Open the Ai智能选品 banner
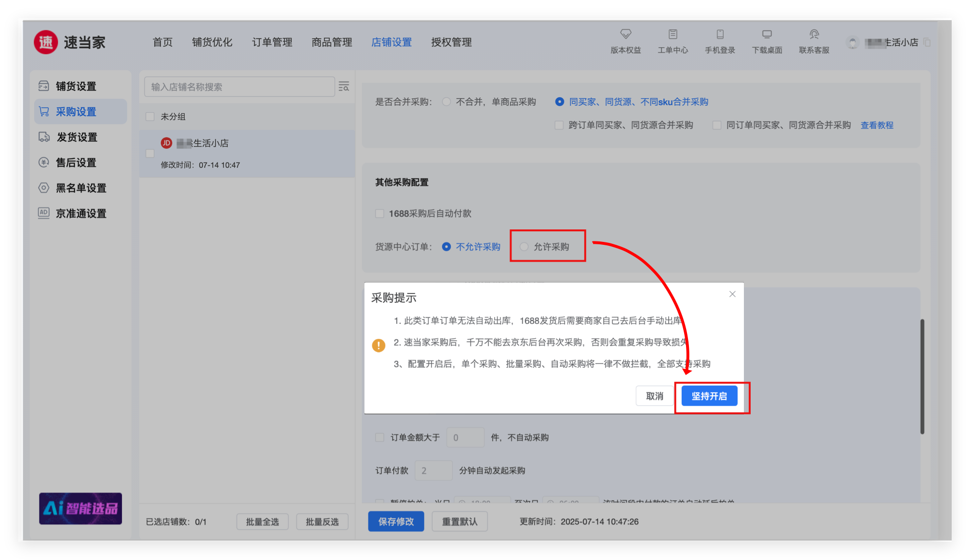The image size is (970, 560). pyautogui.click(x=81, y=508)
